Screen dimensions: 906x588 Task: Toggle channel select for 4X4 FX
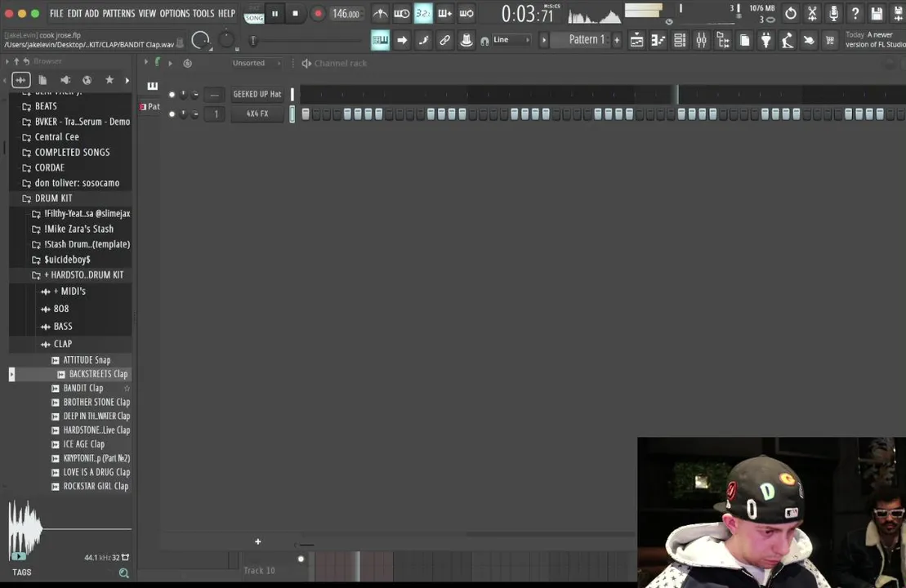coord(292,114)
